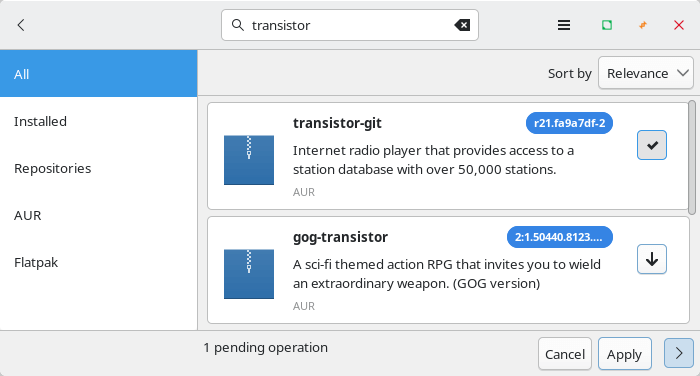Open the gog-transistor package title
Image resolution: width=700 pixels, height=376 pixels.
pyautogui.click(x=340, y=237)
